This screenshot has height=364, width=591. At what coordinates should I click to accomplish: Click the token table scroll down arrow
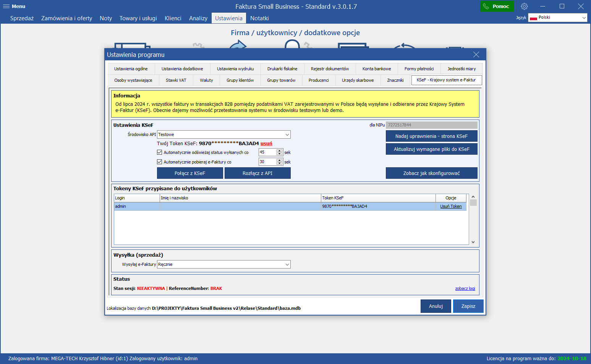473,242
